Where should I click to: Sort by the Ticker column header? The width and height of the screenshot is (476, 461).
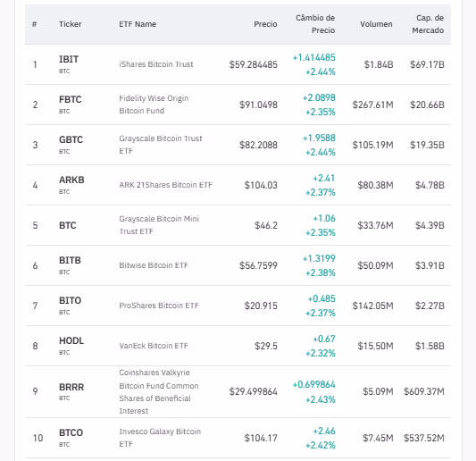pyautogui.click(x=71, y=24)
